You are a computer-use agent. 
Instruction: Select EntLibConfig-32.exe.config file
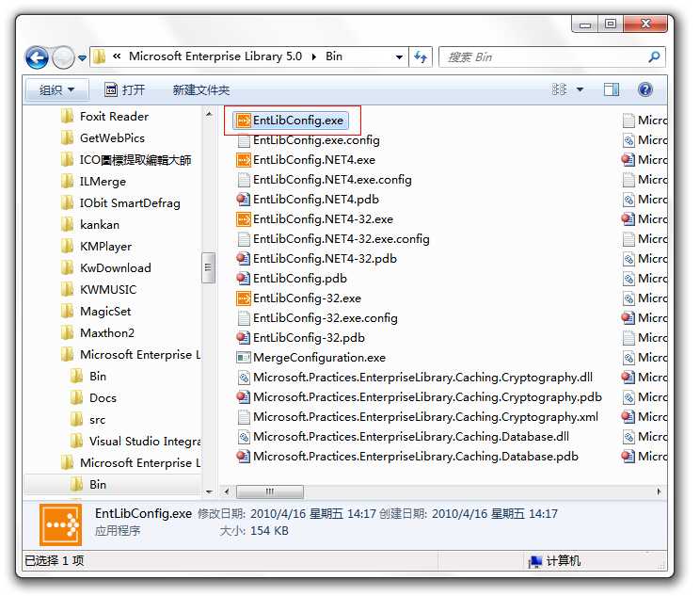click(x=317, y=318)
